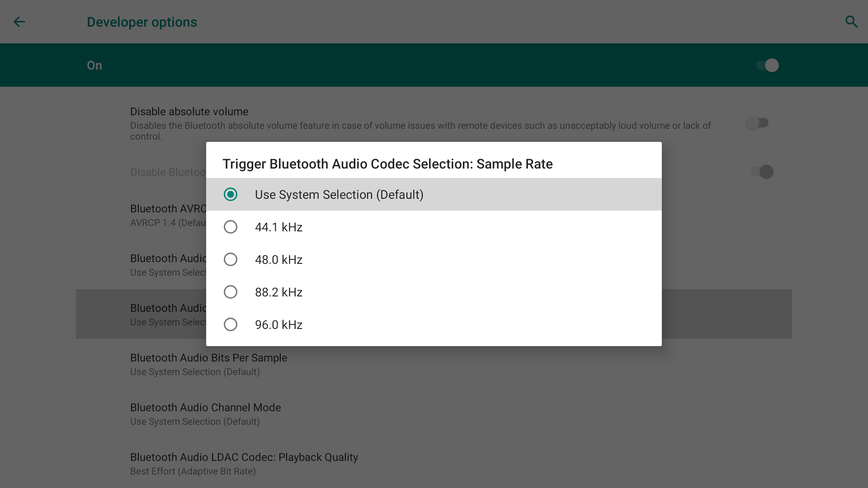The height and width of the screenshot is (488, 868).
Task: Pick the 88.2 kHz radio button
Action: pos(231,292)
